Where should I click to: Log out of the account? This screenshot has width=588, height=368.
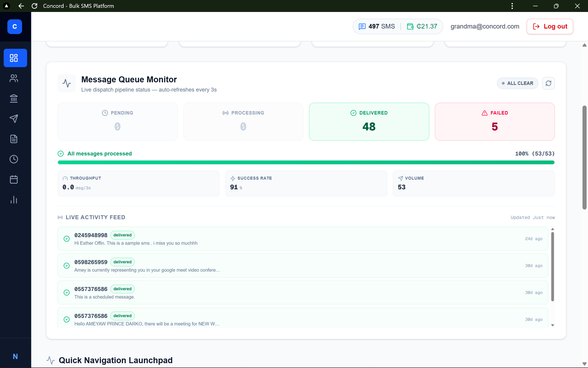pos(550,26)
